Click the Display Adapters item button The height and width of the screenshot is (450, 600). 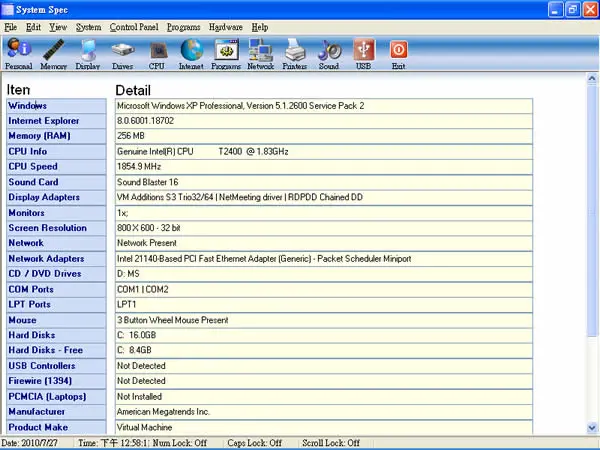click(x=57, y=197)
